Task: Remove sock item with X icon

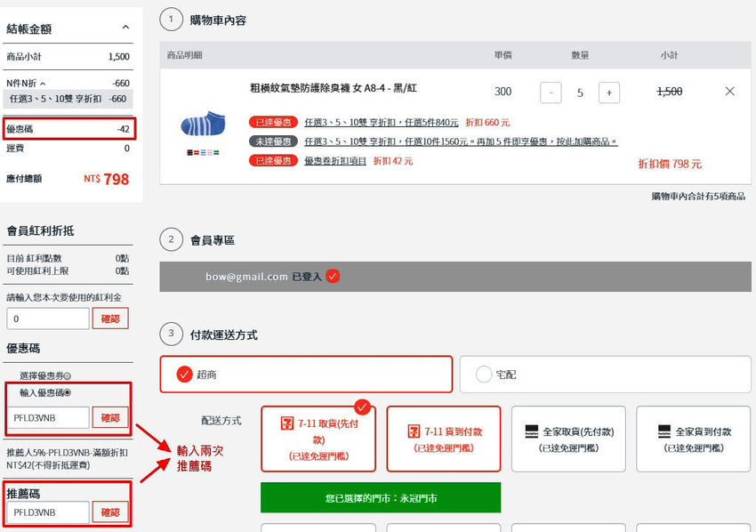Action: (x=729, y=92)
